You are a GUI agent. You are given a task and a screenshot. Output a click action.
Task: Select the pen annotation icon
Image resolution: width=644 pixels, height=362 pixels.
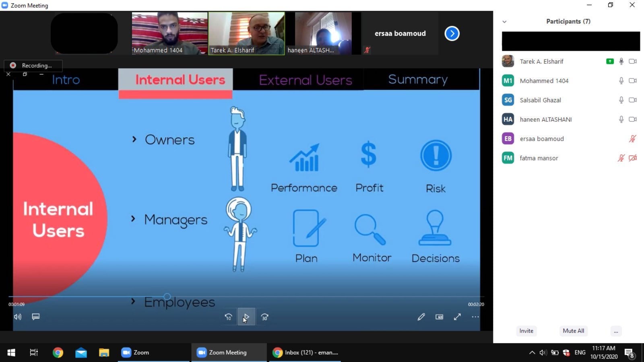click(x=421, y=317)
